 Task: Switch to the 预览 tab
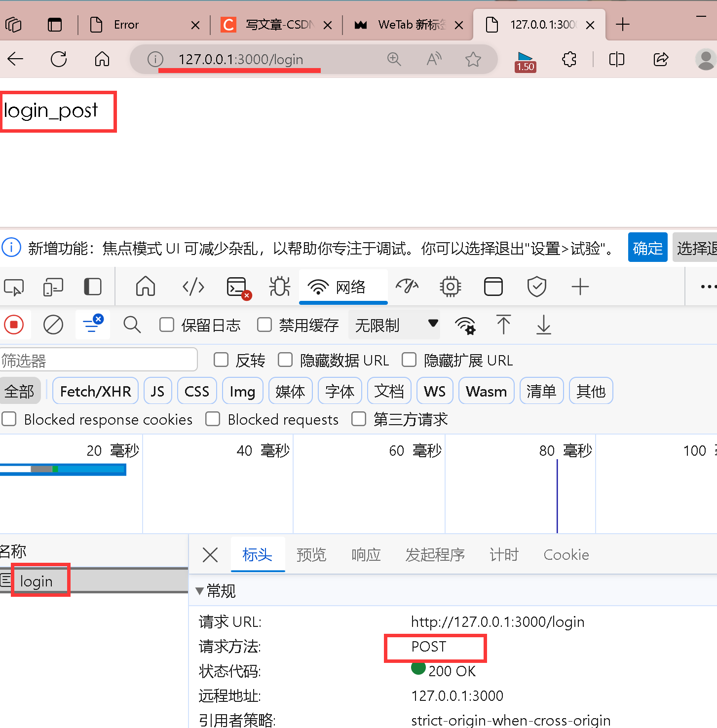tap(311, 555)
